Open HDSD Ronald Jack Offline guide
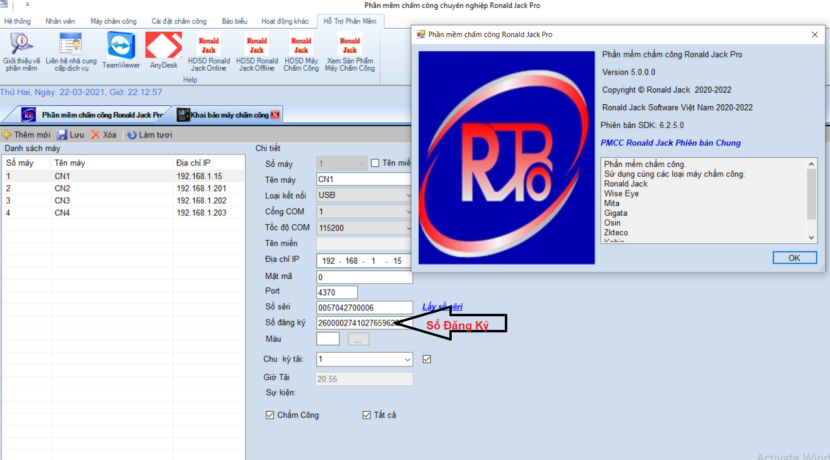This screenshot has height=460, width=830. (257, 52)
